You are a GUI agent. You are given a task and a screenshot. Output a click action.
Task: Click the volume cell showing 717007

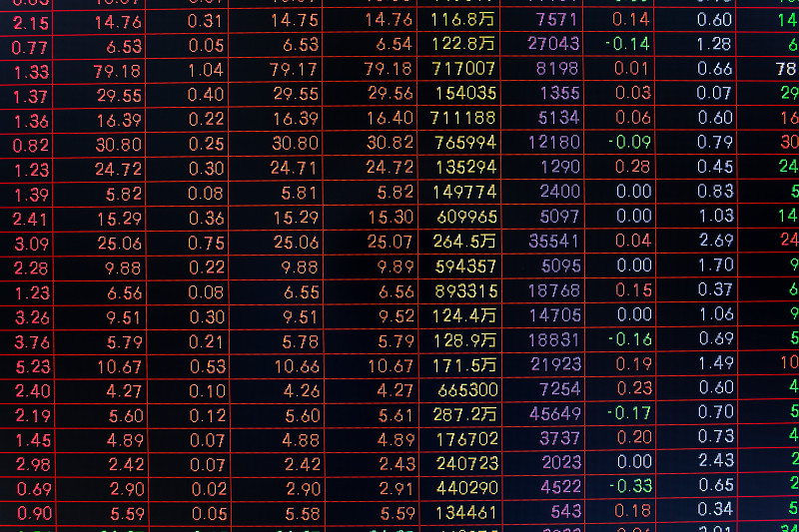(463, 69)
